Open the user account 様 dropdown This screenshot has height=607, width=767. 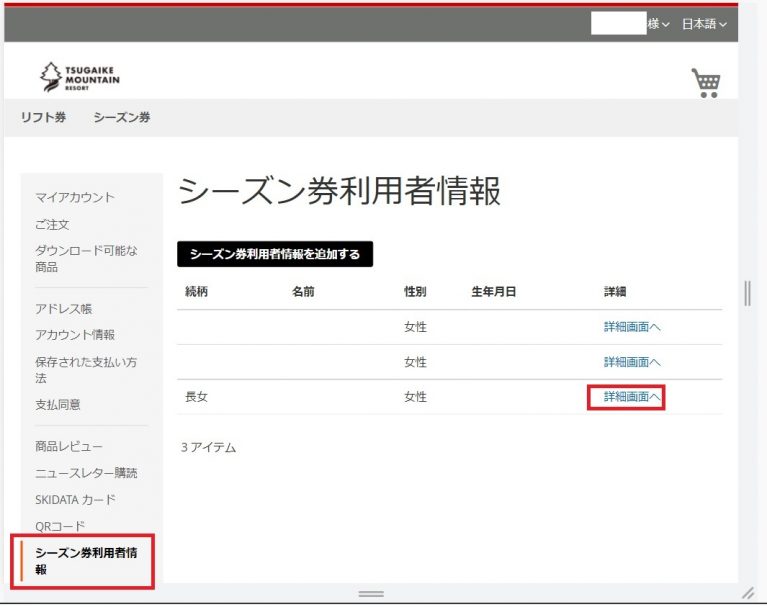tap(658, 24)
